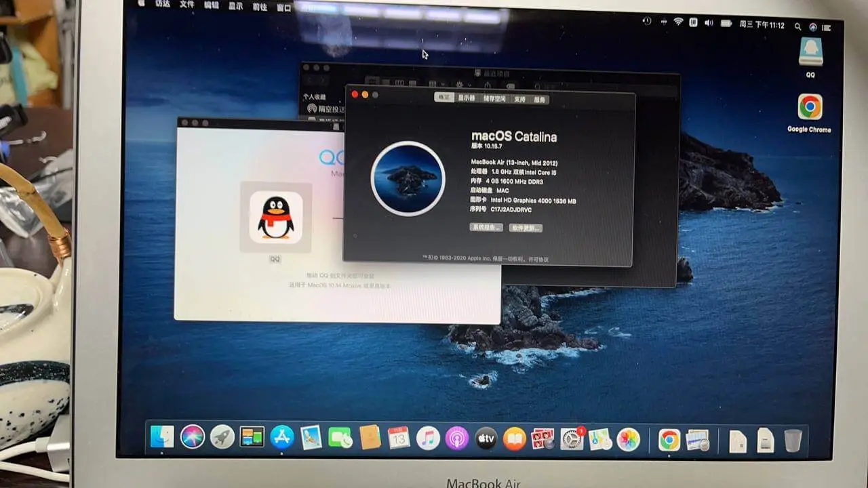Open the volume control in menu bar
868x488 pixels.
point(709,23)
